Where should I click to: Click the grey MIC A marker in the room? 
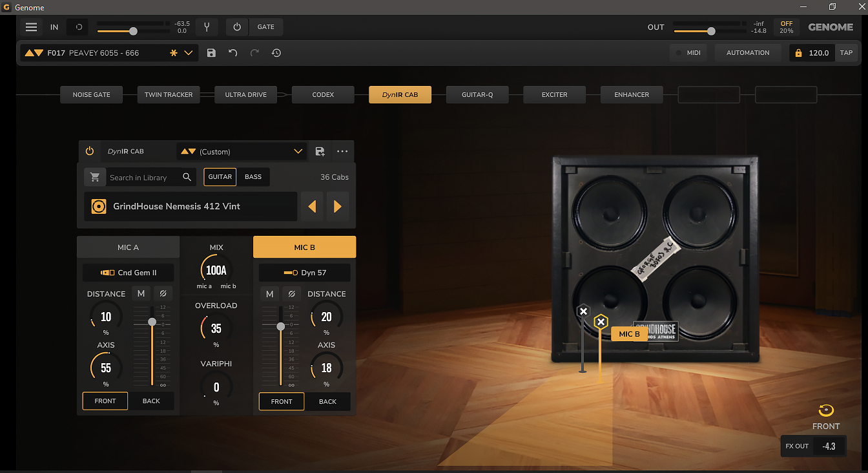coord(583,311)
